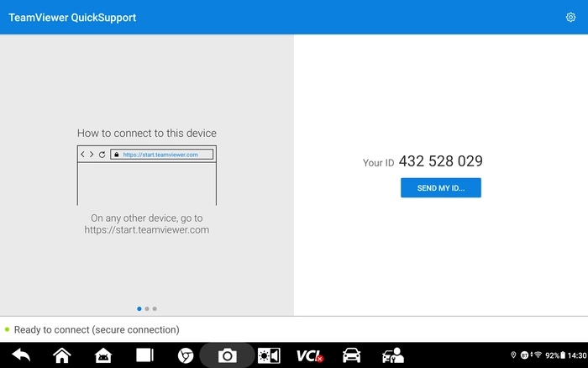Click the illustrated start.teamviewer.com address bar
Viewport: 588px width, 368px height.
tap(161, 155)
